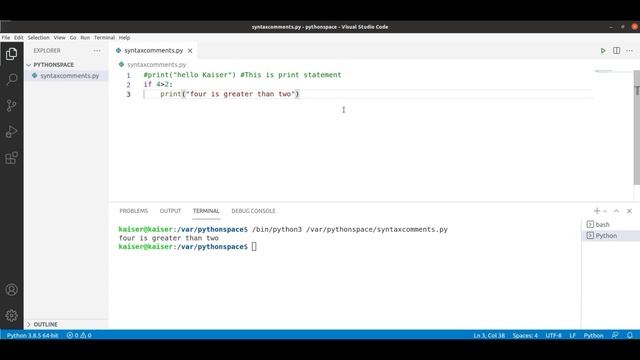Viewport: 640px width, 360px height.
Task: Click the print statement on line 3
Action: (x=229, y=94)
